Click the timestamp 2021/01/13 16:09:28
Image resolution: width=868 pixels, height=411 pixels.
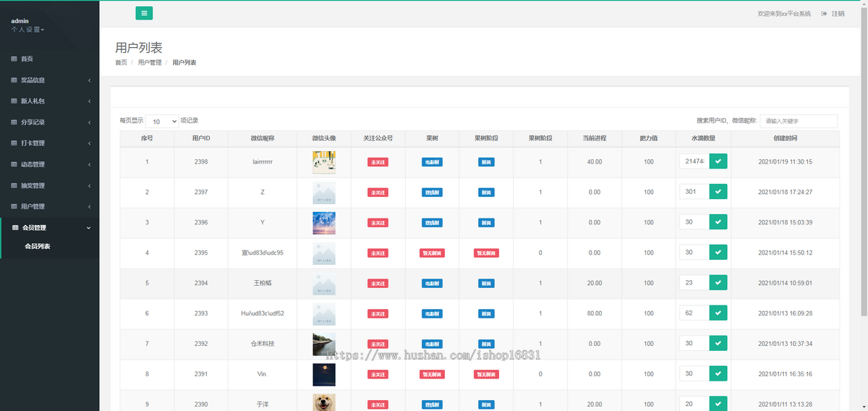click(786, 314)
